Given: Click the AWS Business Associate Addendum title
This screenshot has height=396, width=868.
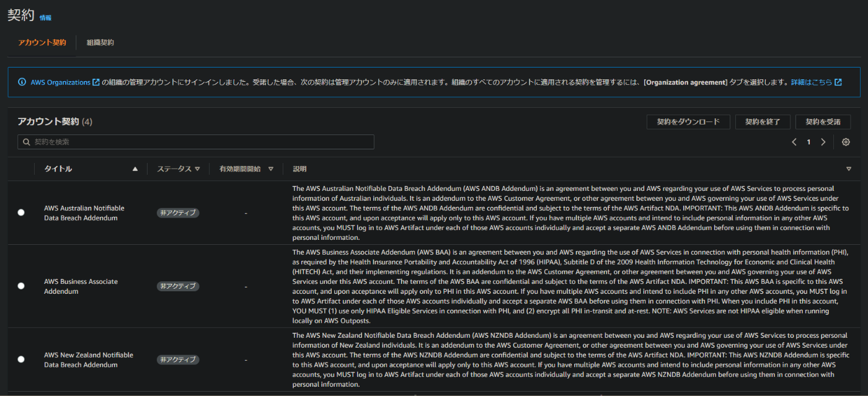Looking at the screenshot, I should [81, 286].
